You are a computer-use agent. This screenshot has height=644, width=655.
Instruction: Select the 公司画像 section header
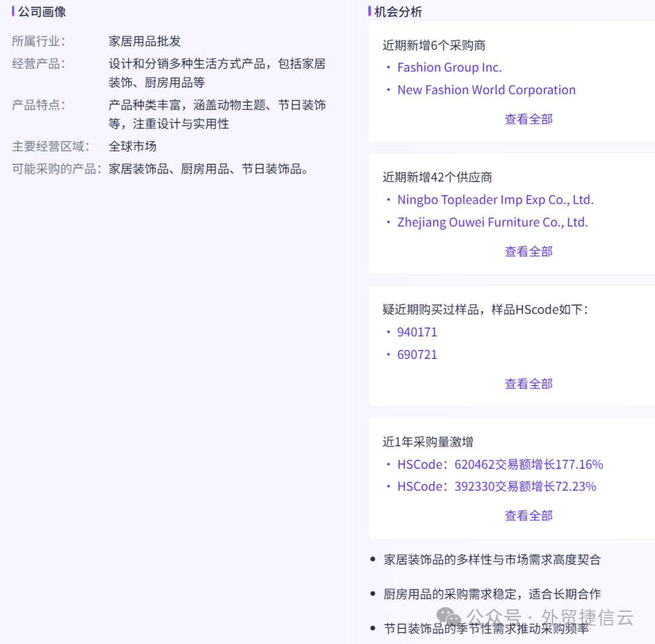(x=42, y=11)
